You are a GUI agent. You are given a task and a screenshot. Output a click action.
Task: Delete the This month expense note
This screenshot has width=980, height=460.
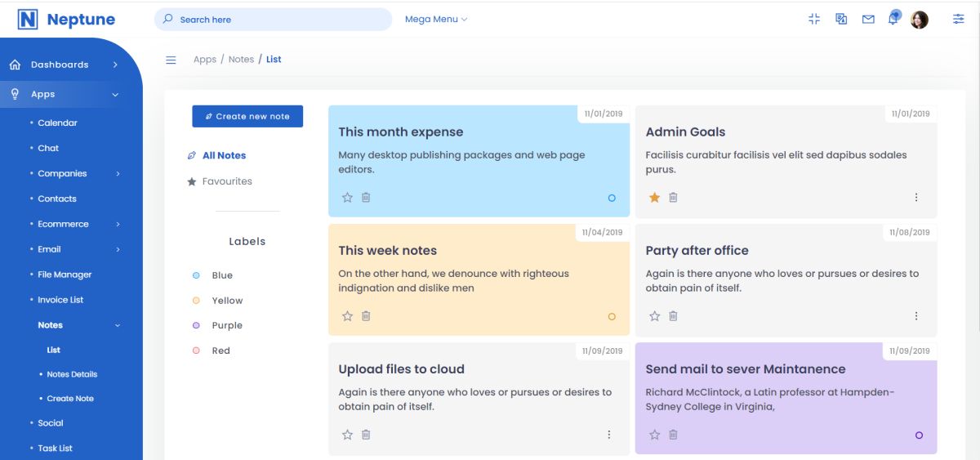366,198
